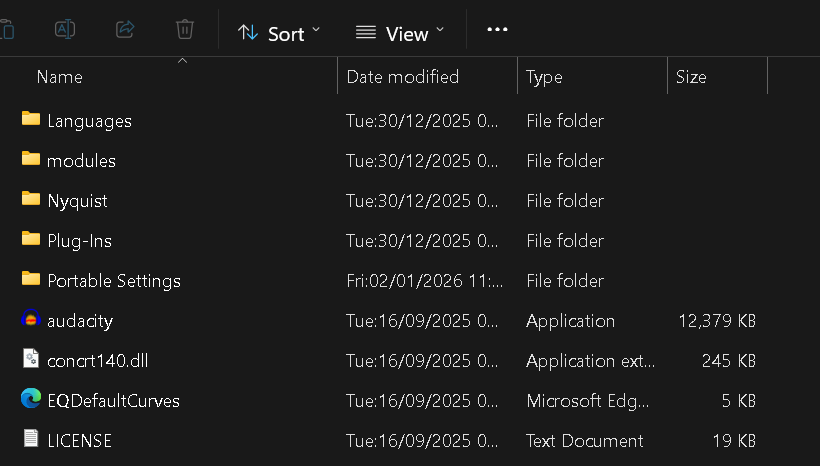The width and height of the screenshot is (820, 466).
Task: Select the concrt140.dll file icon
Action: click(x=31, y=360)
